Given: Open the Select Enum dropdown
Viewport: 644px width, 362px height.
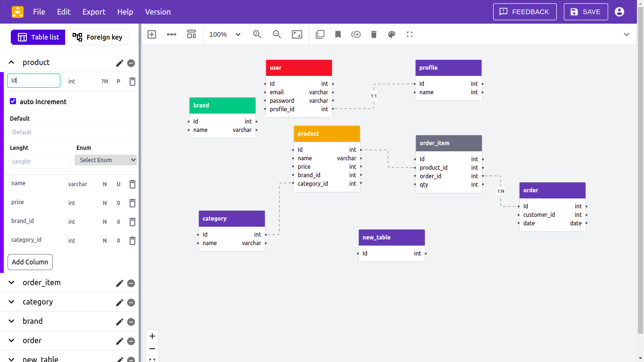Looking at the screenshot, I should (106, 160).
